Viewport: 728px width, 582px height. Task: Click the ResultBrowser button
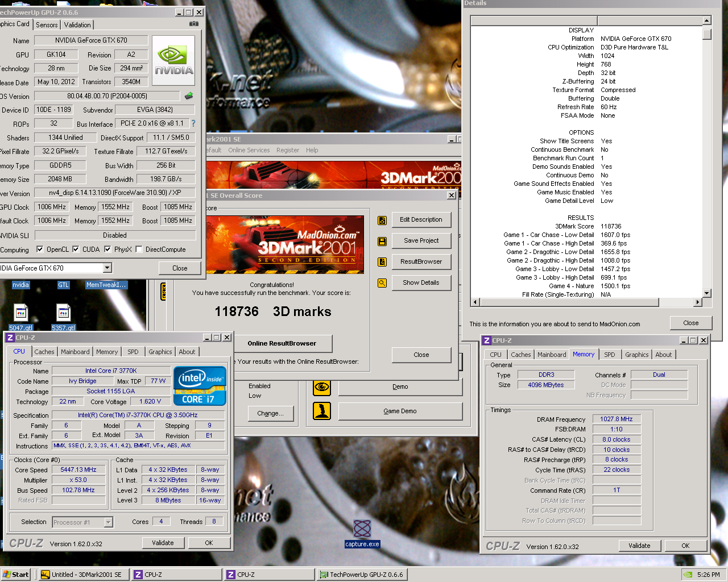point(421,262)
